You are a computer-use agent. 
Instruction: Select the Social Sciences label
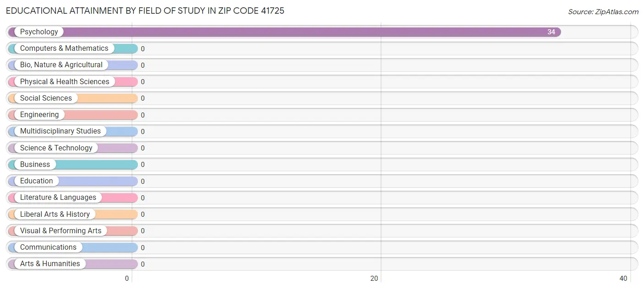pyautogui.click(x=46, y=98)
